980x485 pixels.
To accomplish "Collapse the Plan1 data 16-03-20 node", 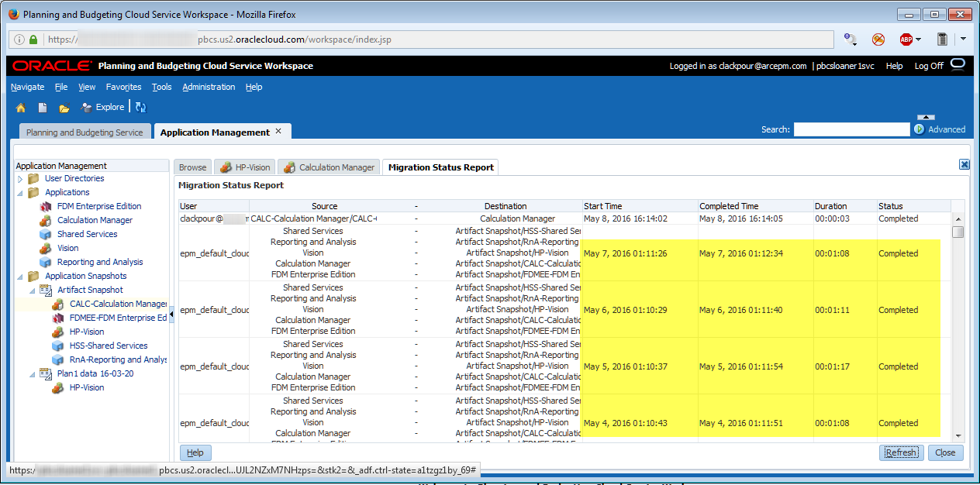I will [x=33, y=374].
